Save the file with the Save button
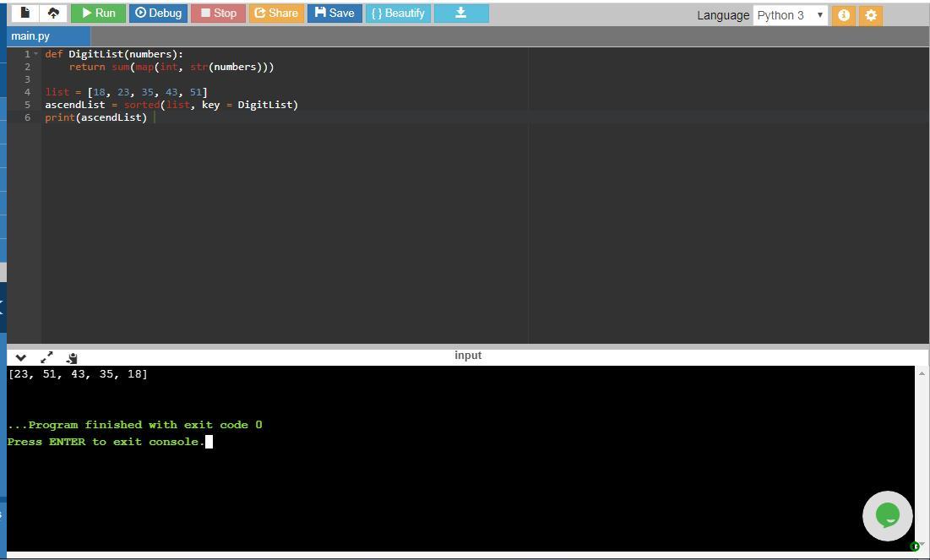This screenshot has width=930, height=560. (334, 13)
